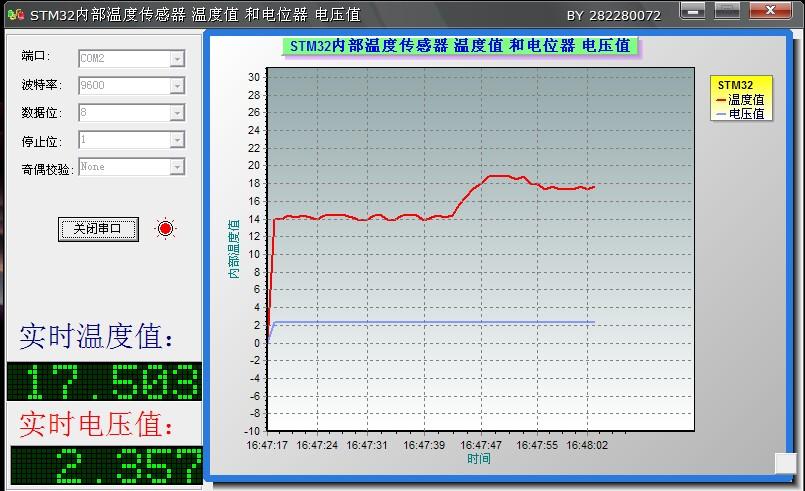Click the 内部温度值 y-axis label
The image size is (805, 491).
pos(234,250)
